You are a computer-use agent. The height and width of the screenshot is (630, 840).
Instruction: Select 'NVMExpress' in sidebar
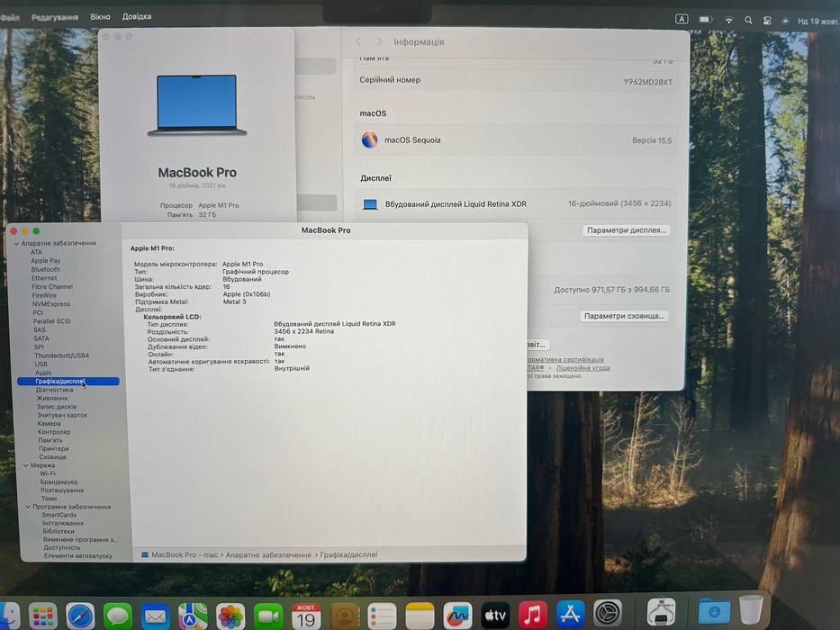point(51,304)
